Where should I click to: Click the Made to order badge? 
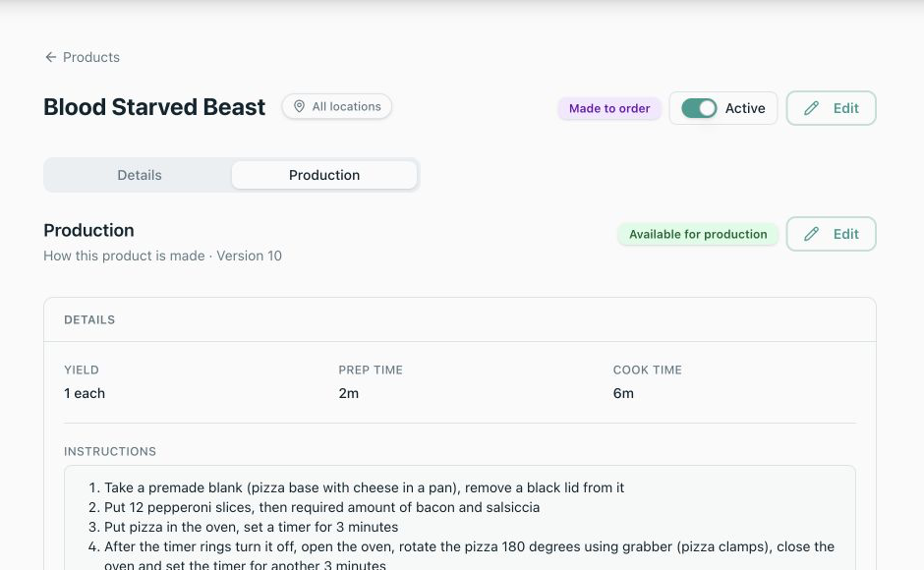(x=609, y=108)
